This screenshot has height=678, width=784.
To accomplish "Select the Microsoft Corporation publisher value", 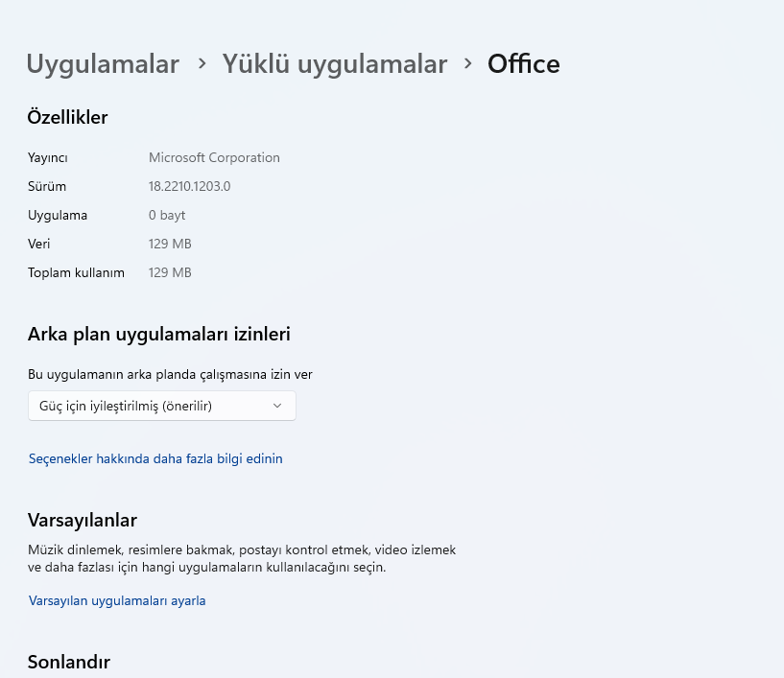I will pos(214,157).
